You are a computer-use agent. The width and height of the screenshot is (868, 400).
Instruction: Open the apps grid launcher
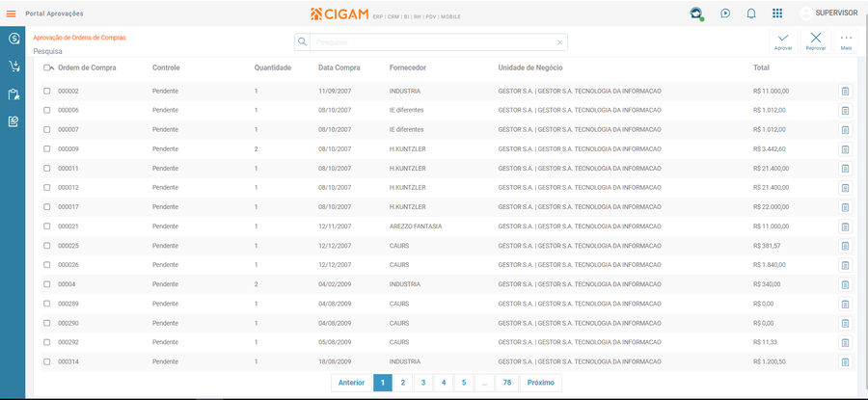tap(777, 13)
